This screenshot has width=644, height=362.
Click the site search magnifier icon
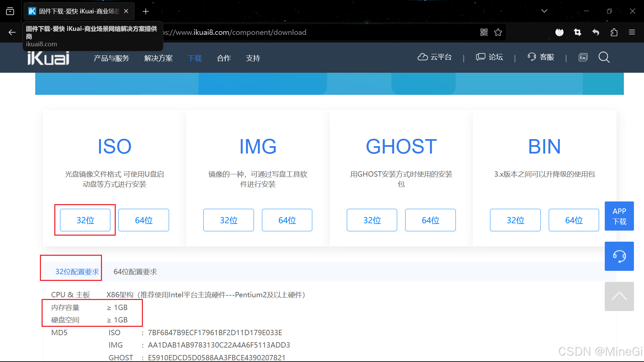coord(604,57)
